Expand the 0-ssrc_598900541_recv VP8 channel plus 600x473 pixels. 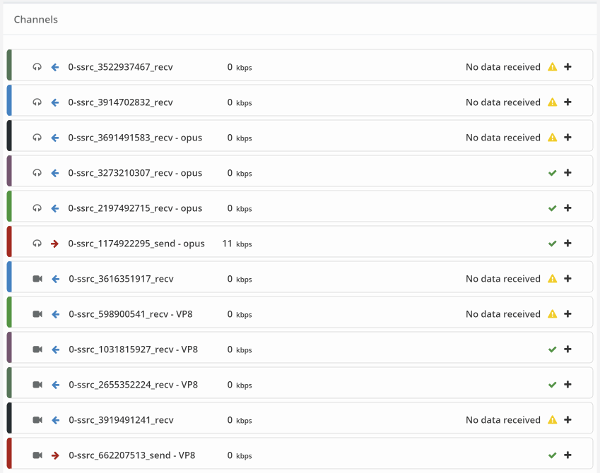point(568,314)
